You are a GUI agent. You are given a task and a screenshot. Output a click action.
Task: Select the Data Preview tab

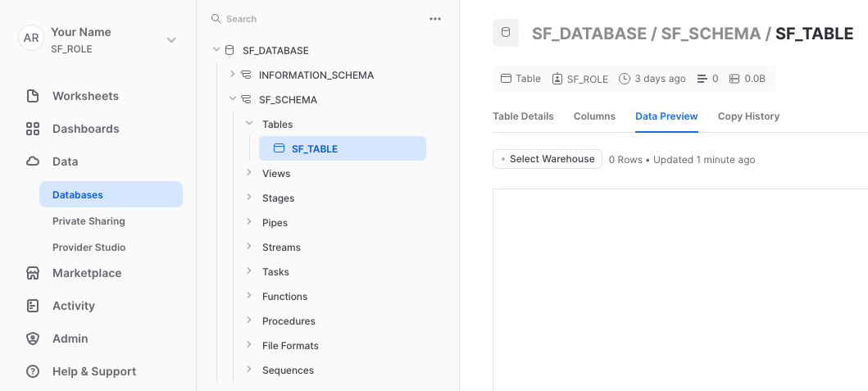[x=666, y=116]
